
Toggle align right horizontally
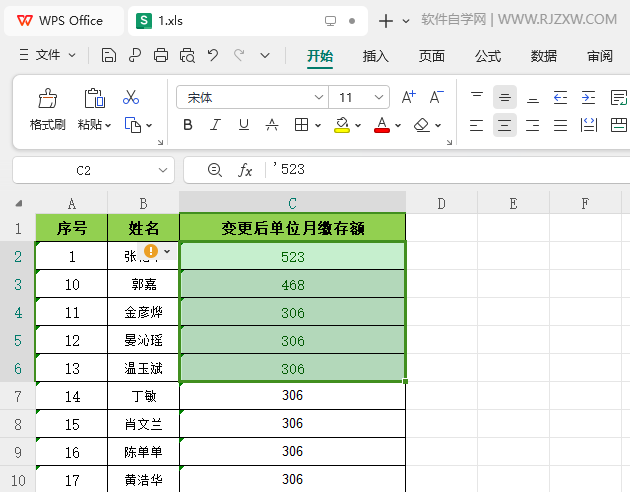[532, 125]
